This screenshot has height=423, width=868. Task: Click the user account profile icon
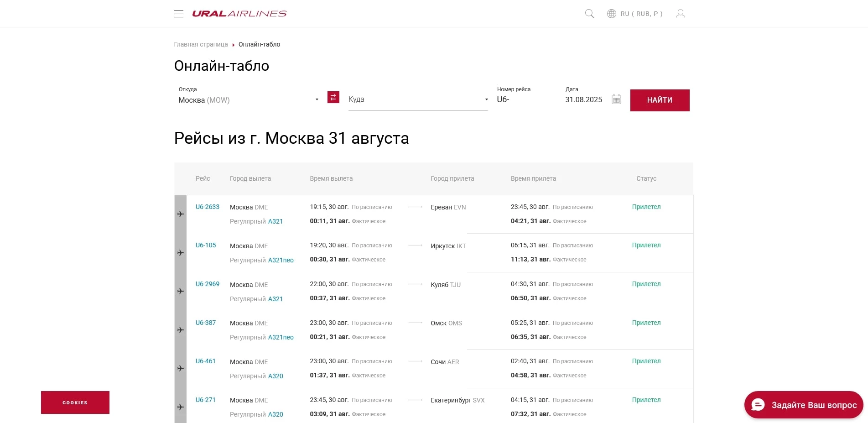680,13
